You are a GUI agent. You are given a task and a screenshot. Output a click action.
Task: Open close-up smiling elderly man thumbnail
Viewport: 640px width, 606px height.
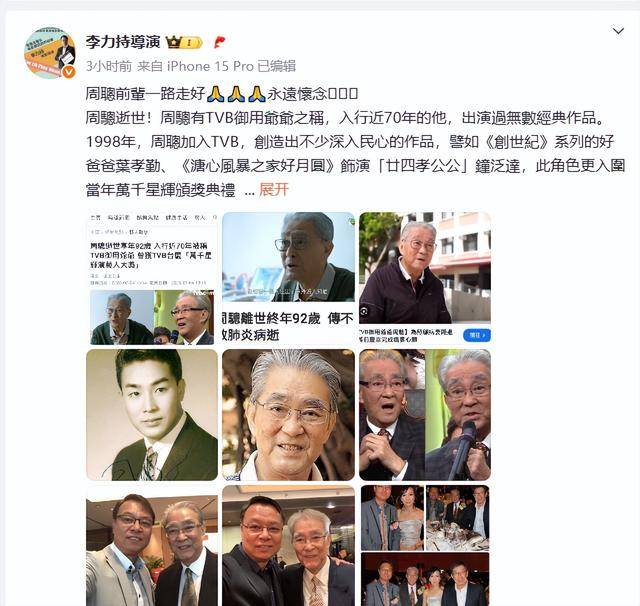[x=289, y=415]
